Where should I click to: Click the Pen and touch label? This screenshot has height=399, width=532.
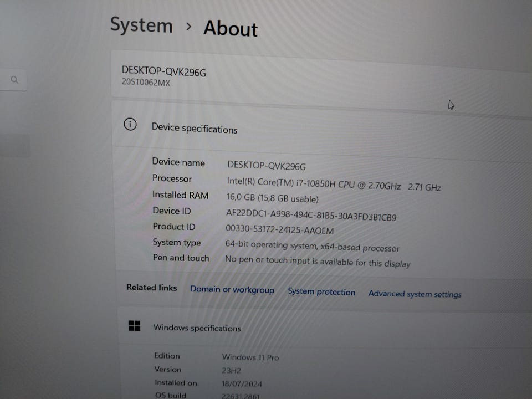(x=181, y=258)
